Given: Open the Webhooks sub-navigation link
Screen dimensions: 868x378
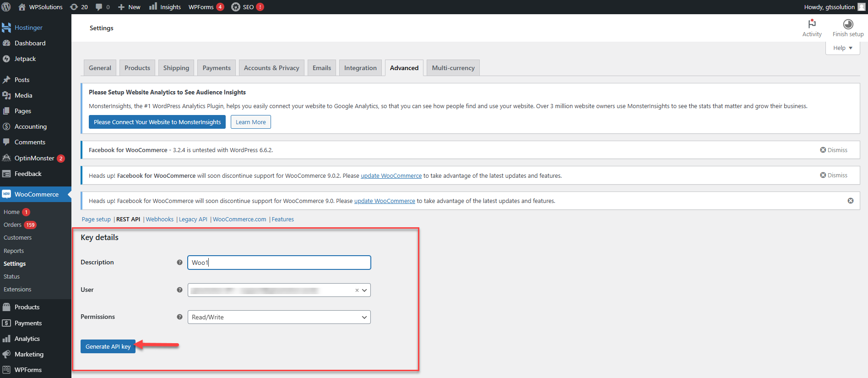Looking at the screenshot, I should coord(159,219).
